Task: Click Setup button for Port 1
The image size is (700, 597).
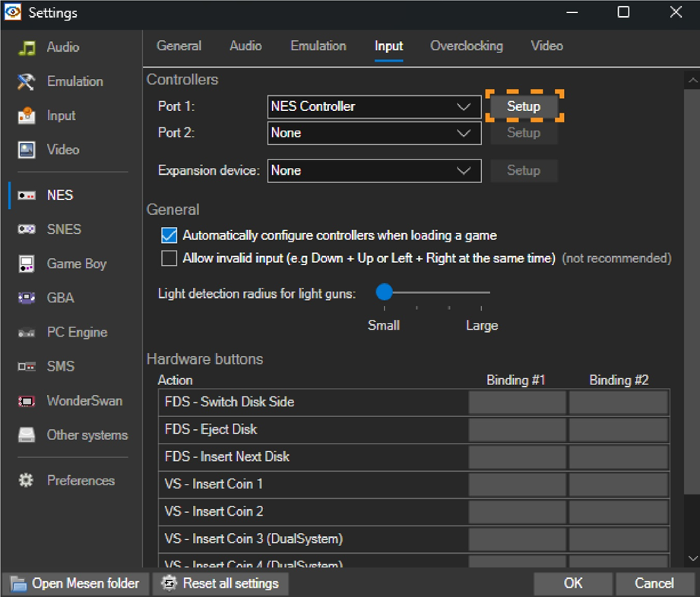Action: [x=524, y=106]
